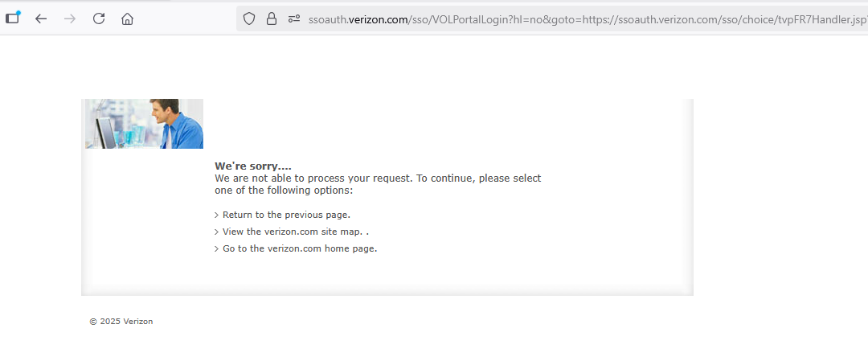Click chevron beside the site map option
This screenshot has width=868, height=361.
tap(217, 232)
